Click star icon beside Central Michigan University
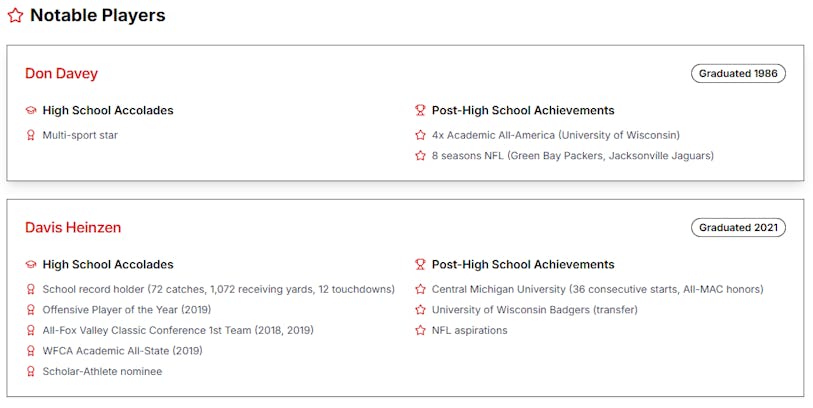The image size is (813, 408). point(420,289)
